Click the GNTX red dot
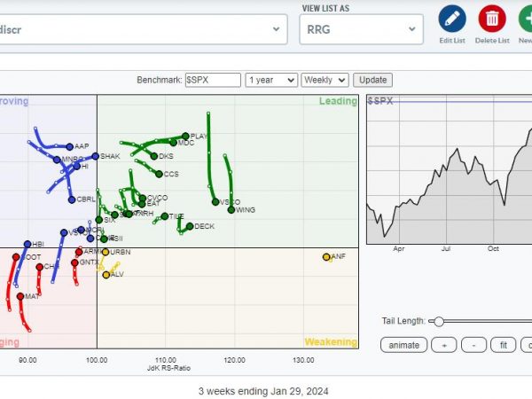 coord(75,262)
